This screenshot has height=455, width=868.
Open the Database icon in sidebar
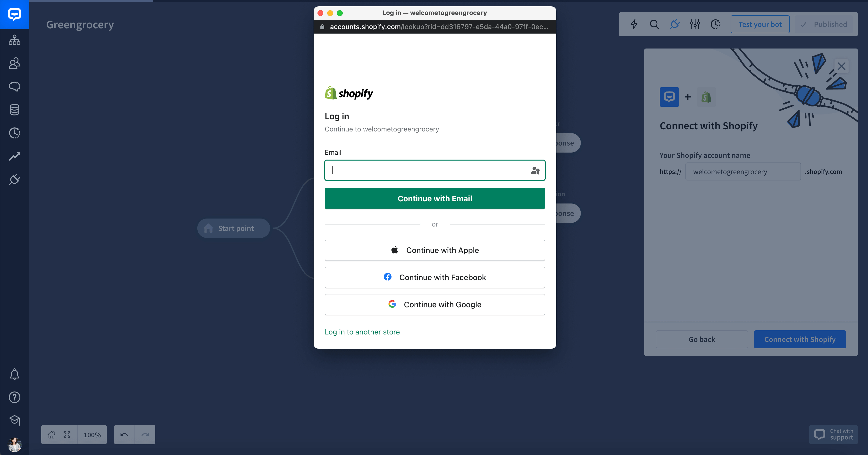15,109
